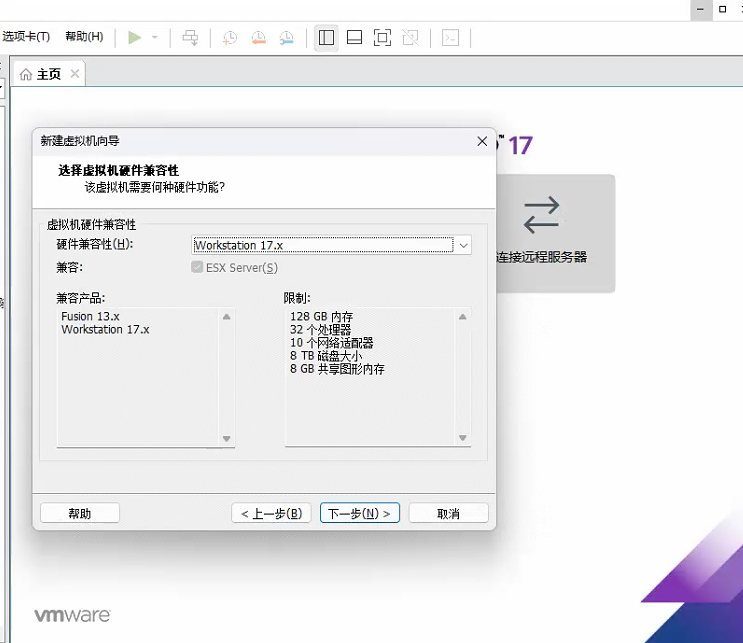This screenshot has height=643, width=743.
Task: Click the connect remote server arrows icon
Action: [541, 215]
